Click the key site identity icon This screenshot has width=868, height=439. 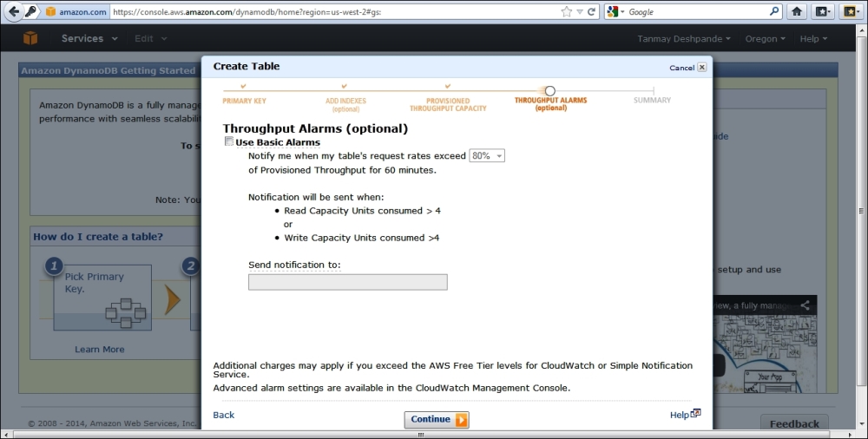(x=31, y=11)
